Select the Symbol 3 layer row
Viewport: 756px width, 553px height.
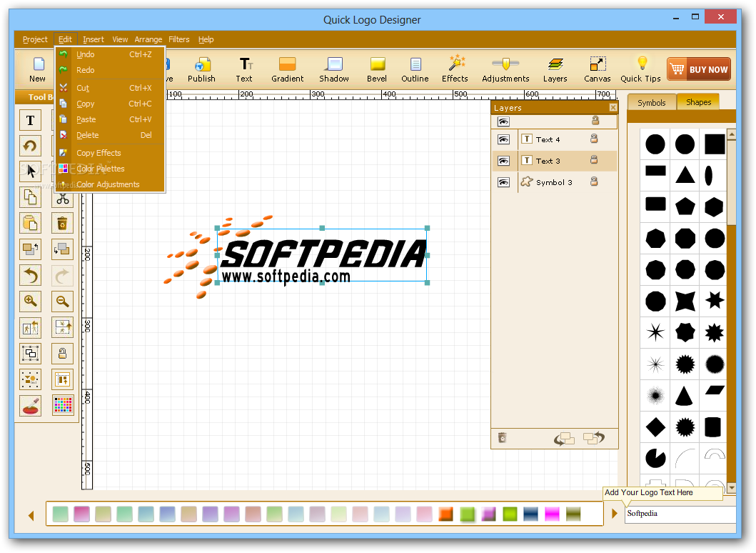(555, 182)
